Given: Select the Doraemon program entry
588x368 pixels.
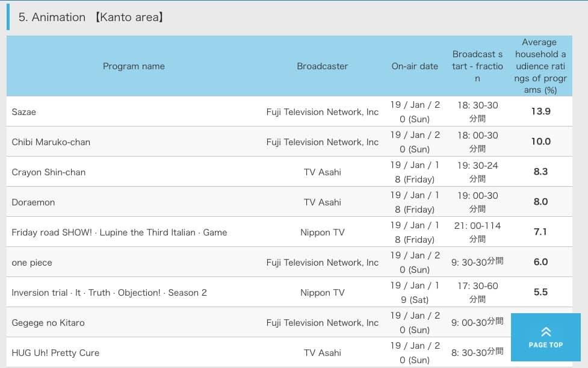Looking at the screenshot, I should tap(33, 202).
